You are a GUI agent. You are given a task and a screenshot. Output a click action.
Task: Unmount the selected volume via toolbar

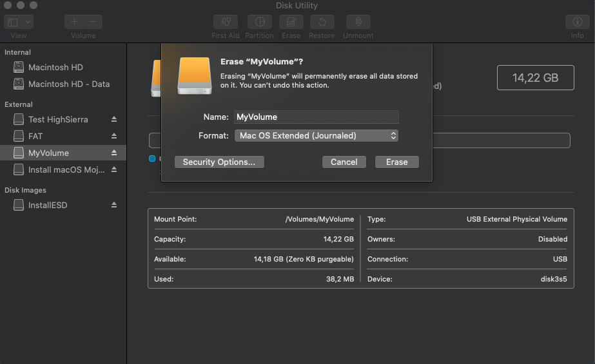coord(358,22)
